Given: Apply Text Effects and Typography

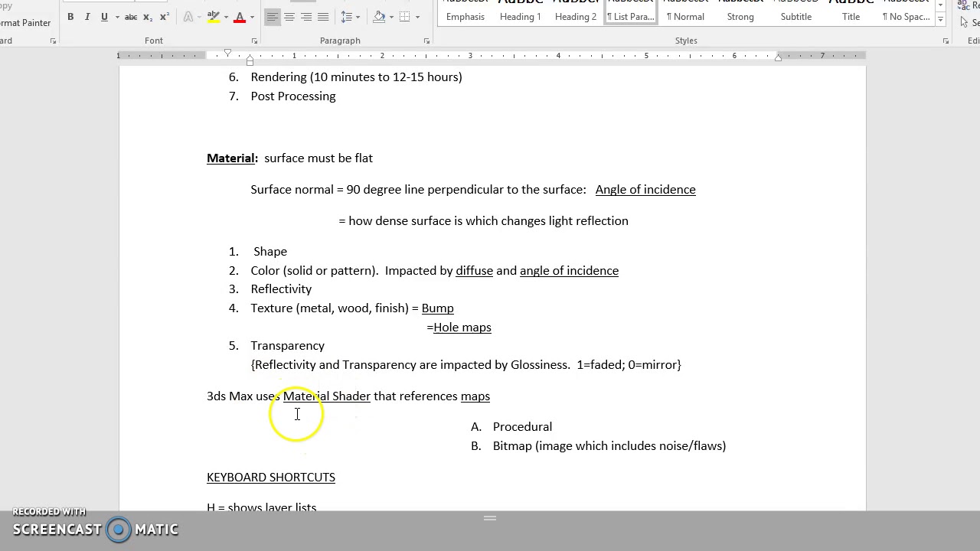Looking at the screenshot, I should [188, 17].
